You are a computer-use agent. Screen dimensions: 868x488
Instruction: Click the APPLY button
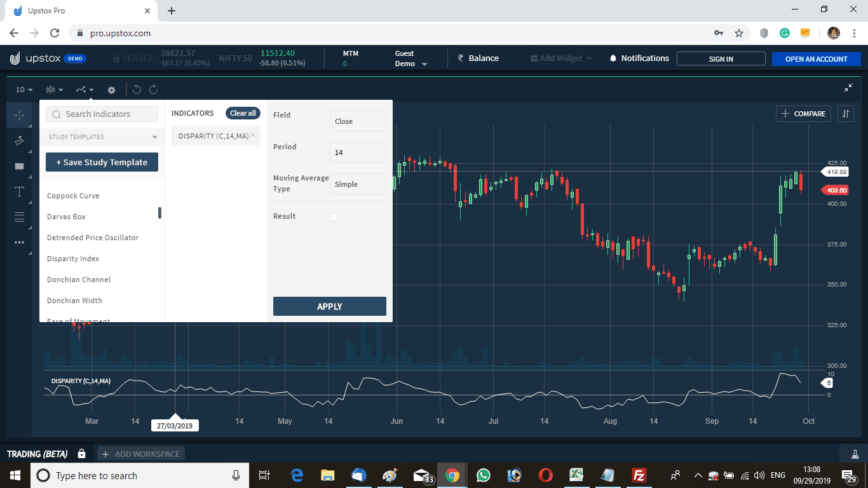coord(329,306)
